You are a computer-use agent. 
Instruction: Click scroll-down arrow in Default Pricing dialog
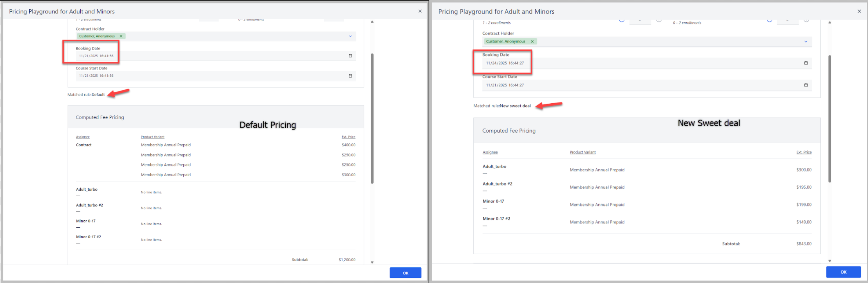coord(372,262)
